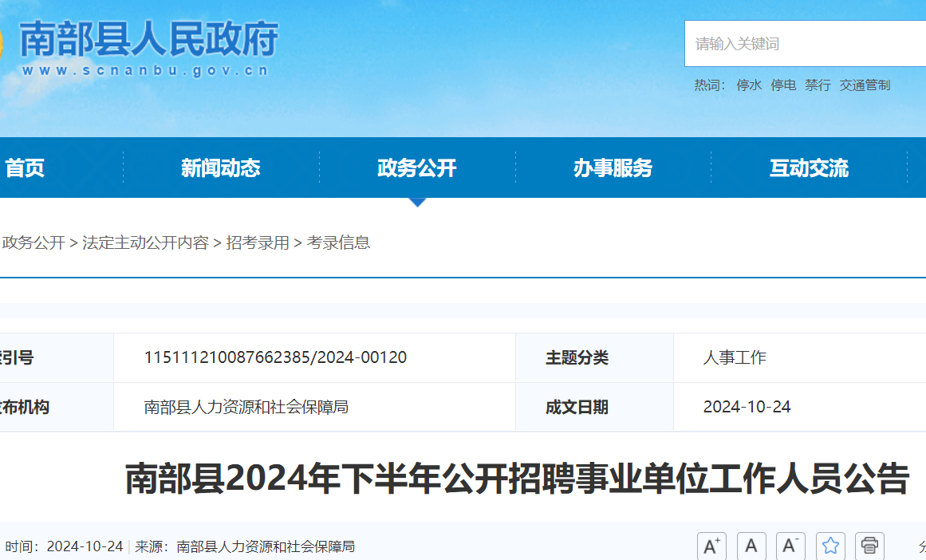Click the 政务公开 breadcrumb link
The height and width of the screenshot is (560, 926).
33,243
